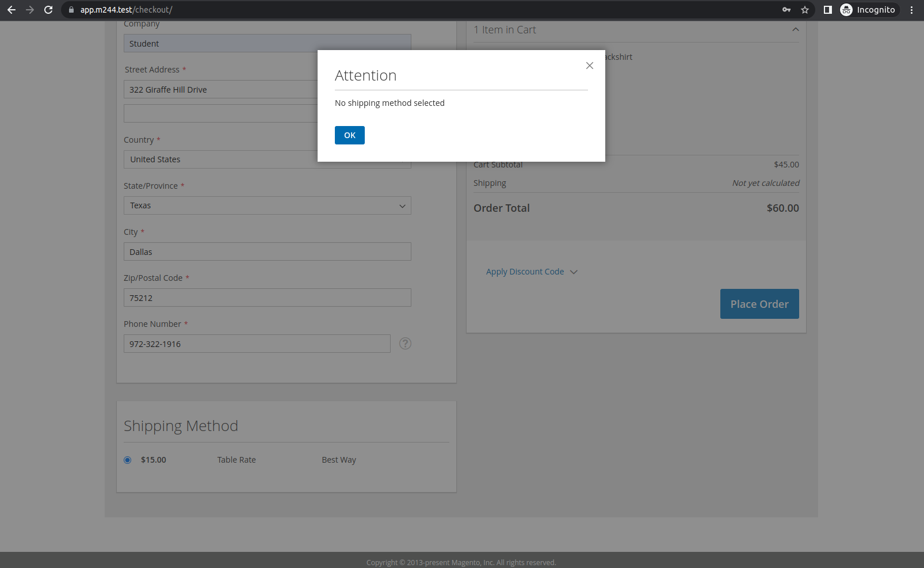Click the City field containing Dallas
Viewport: 924px width, 568px height.
tap(268, 251)
